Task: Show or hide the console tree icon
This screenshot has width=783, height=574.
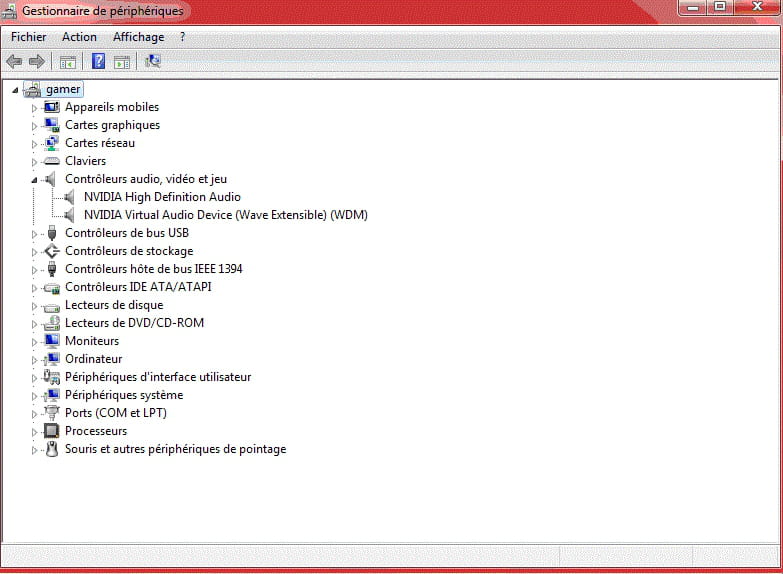Action: click(x=67, y=62)
